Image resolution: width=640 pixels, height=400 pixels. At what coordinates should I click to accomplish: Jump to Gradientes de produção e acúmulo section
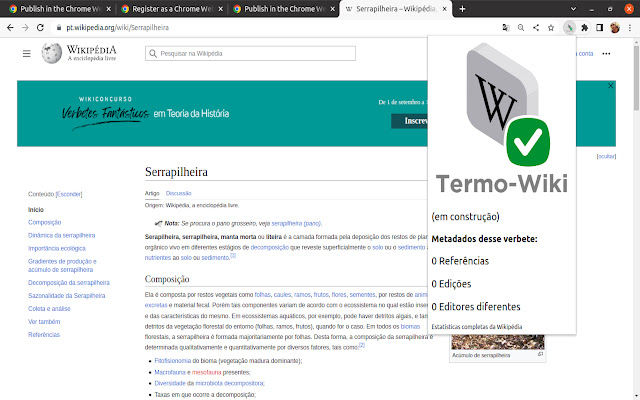(62, 266)
